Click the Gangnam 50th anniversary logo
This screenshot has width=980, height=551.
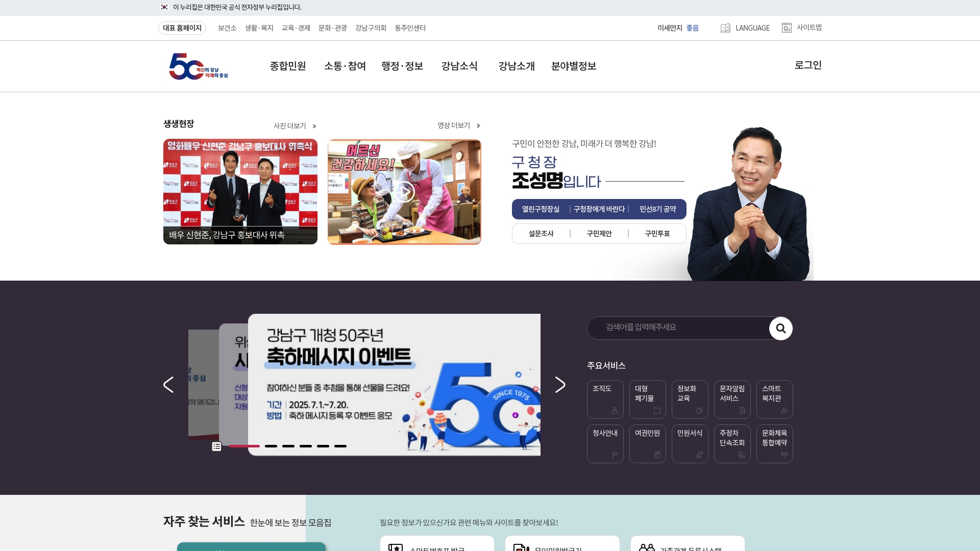[198, 66]
